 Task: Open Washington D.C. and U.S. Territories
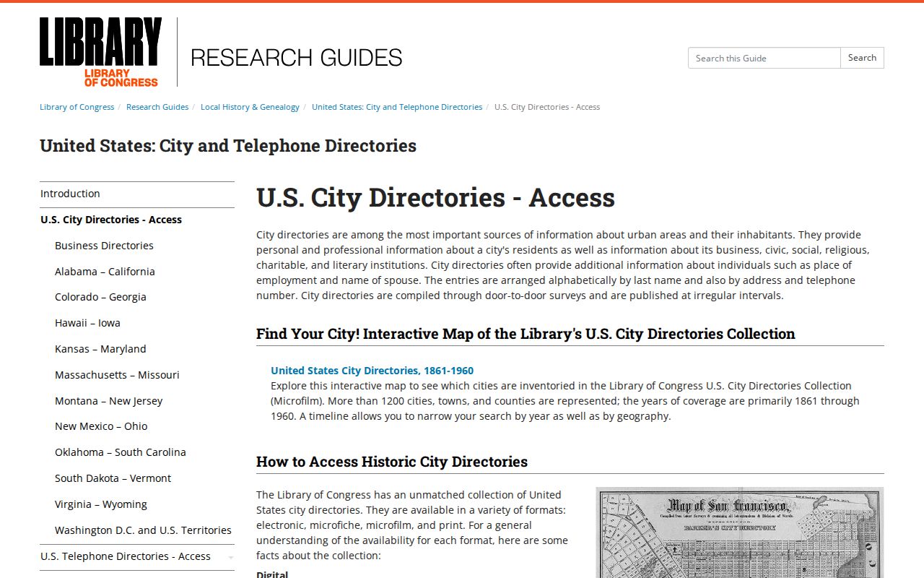143,530
